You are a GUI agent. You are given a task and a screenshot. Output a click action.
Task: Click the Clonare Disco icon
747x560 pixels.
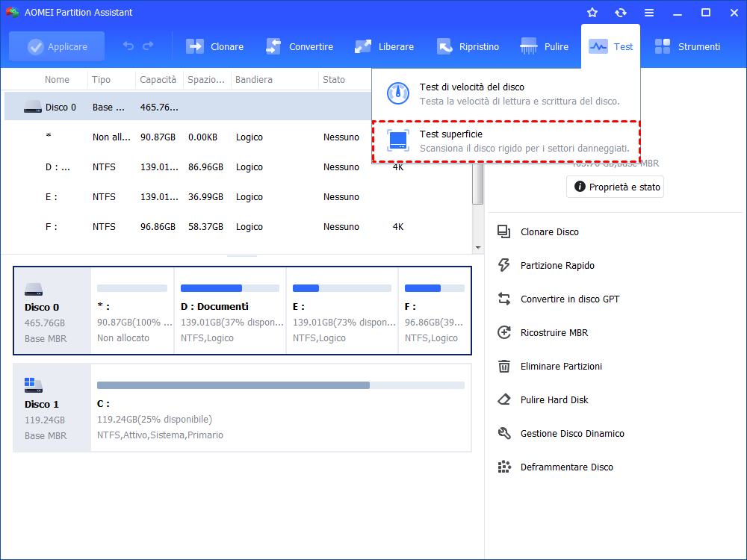click(x=503, y=231)
